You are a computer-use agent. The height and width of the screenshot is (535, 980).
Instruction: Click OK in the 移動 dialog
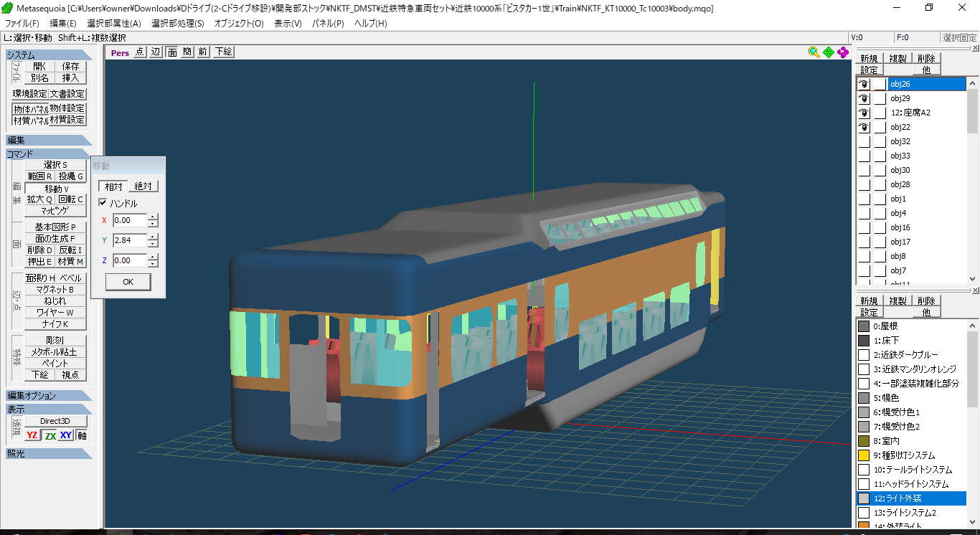click(128, 282)
